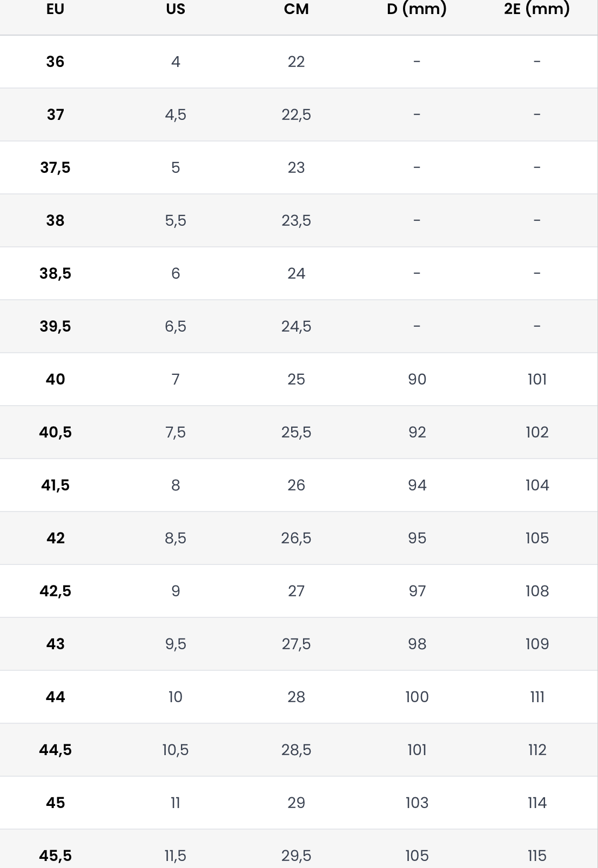Select US size 9,5 cell
Image resolution: width=598 pixels, height=868 pixels.
pos(176,644)
